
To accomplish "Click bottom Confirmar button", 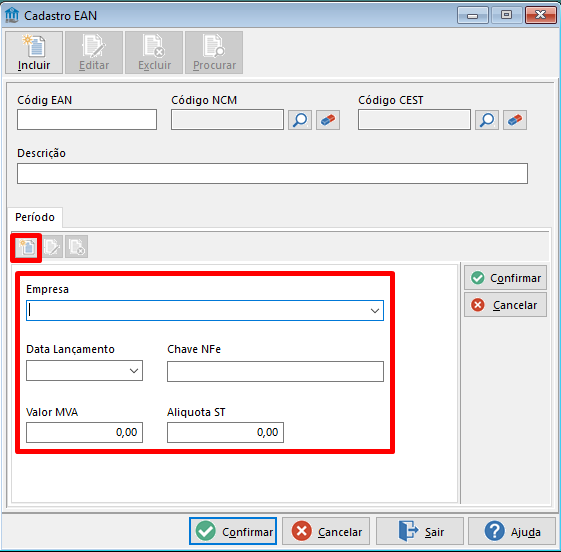I will pos(233,531).
